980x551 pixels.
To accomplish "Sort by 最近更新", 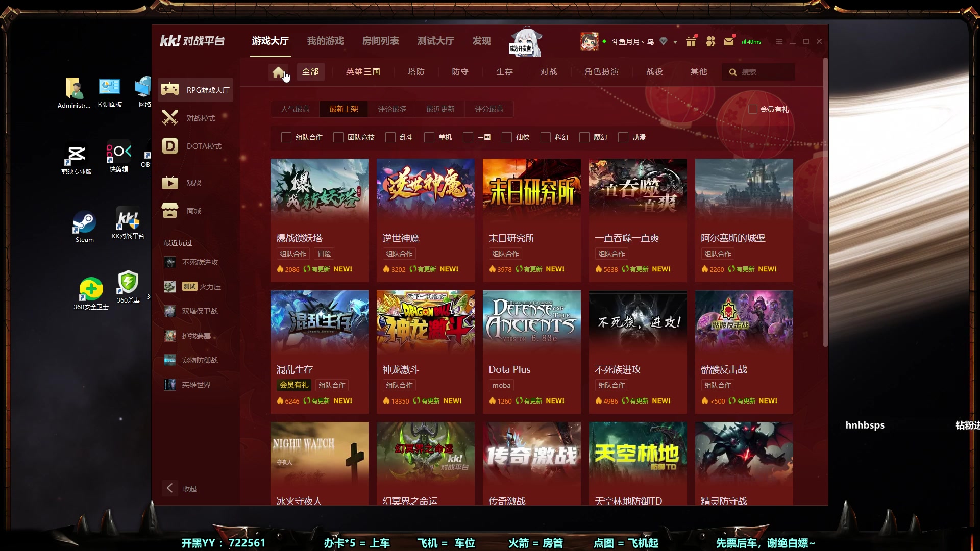I will click(x=440, y=109).
